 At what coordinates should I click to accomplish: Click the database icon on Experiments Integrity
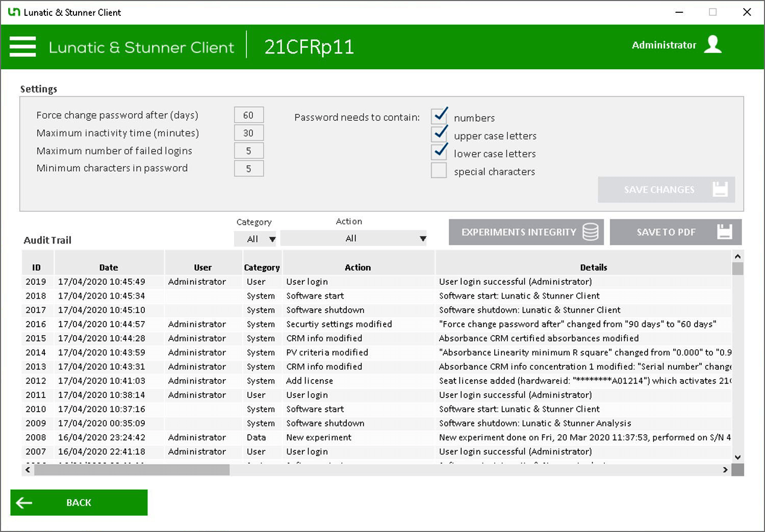point(590,232)
